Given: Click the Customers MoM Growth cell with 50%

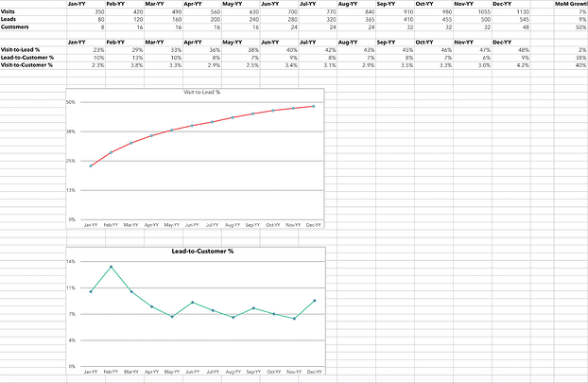Looking at the screenshot, I should tap(579, 26).
